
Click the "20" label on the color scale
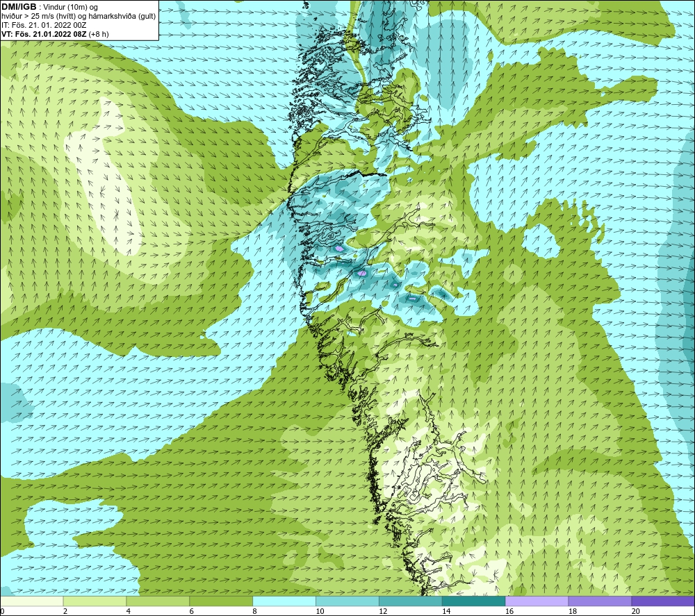click(636, 612)
